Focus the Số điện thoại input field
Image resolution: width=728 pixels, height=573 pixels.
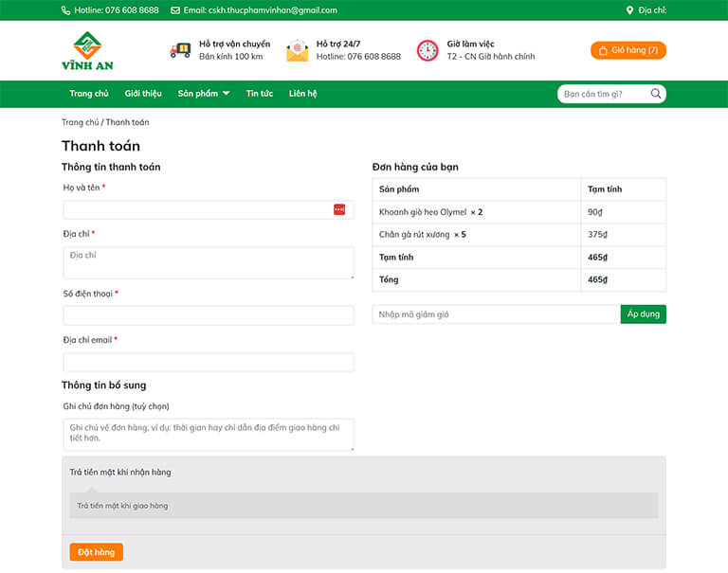(209, 315)
